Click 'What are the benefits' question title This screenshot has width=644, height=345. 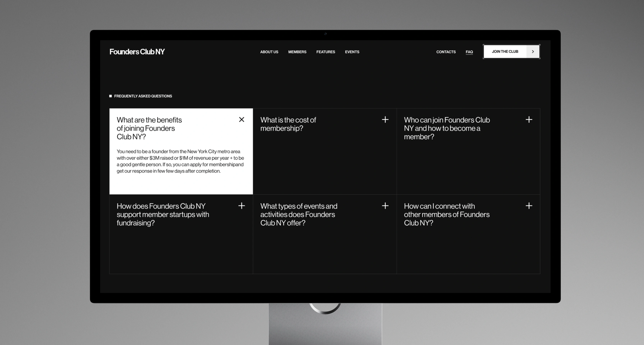[149, 128]
